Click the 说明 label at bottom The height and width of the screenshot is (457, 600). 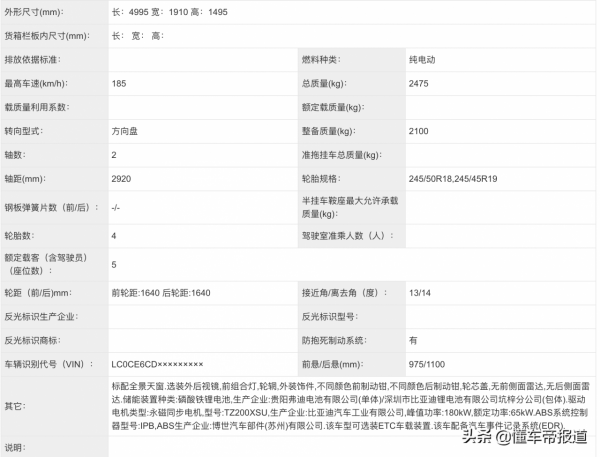tap(15, 447)
